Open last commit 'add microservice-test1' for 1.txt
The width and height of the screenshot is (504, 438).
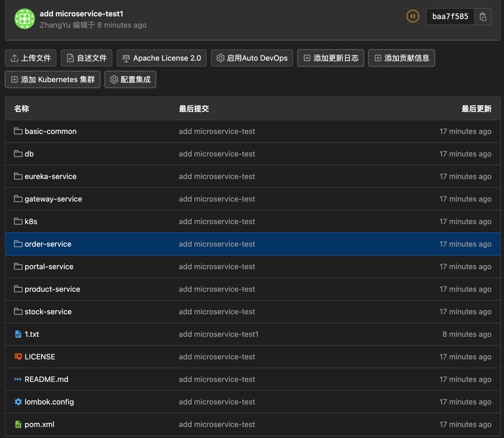[x=218, y=334]
